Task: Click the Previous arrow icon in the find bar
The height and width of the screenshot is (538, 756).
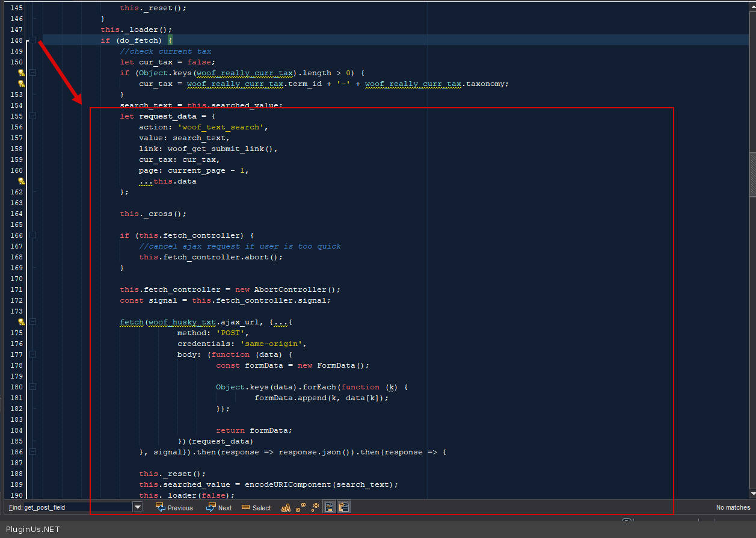Action: point(161,507)
